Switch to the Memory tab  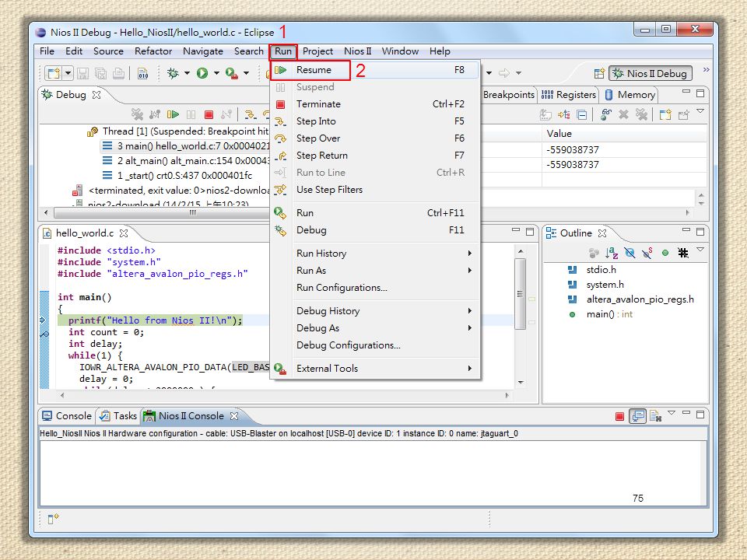pyautogui.click(x=630, y=94)
